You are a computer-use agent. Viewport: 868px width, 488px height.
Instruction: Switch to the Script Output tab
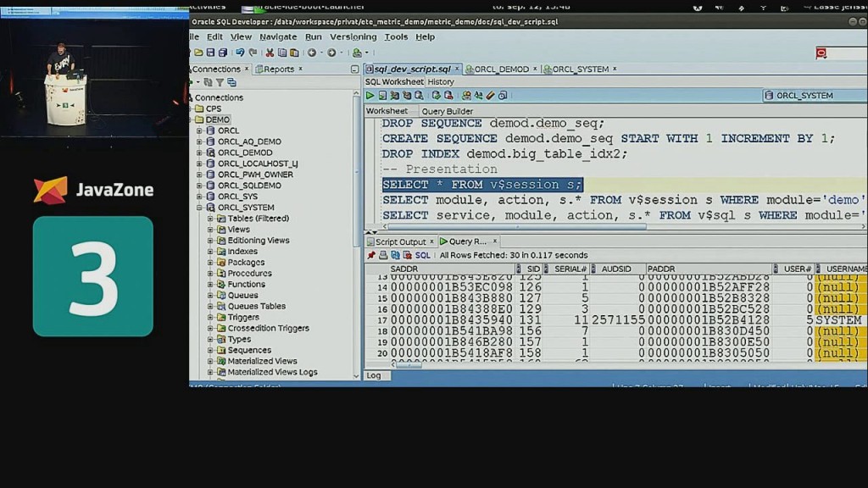point(399,241)
